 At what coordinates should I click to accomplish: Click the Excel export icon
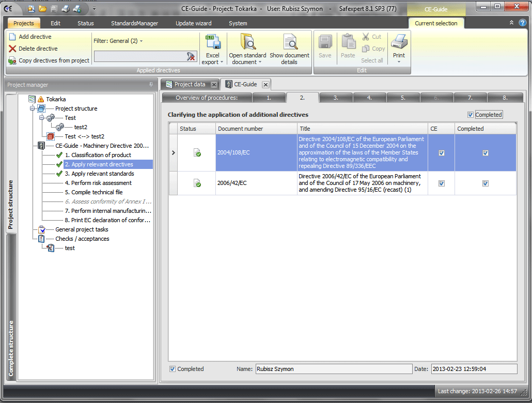[x=213, y=42]
